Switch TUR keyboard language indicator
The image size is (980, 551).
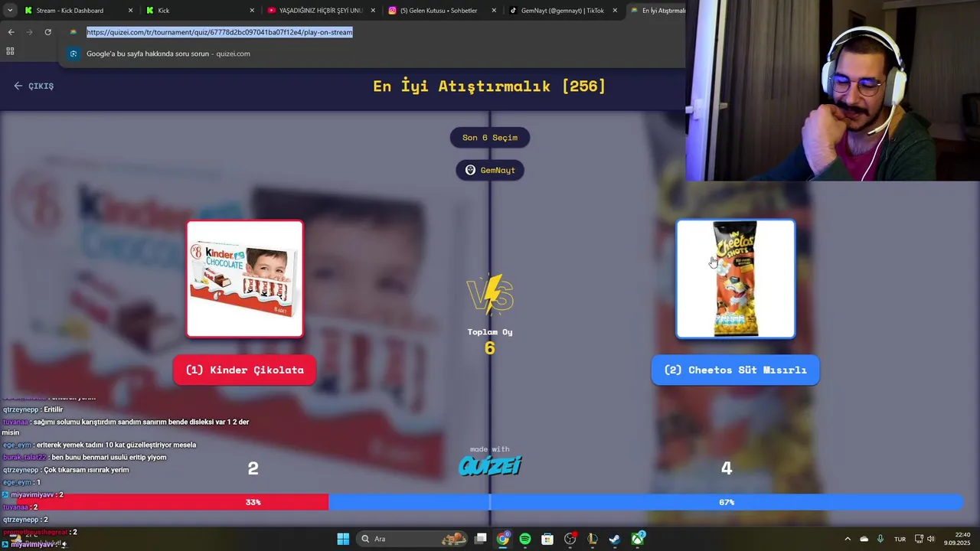coord(900,539)
